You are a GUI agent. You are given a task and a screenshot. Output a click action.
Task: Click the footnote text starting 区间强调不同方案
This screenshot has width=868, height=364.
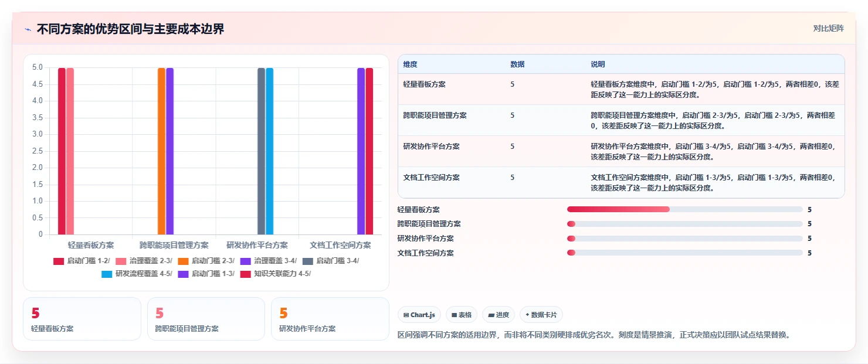[x=594, y=335]
